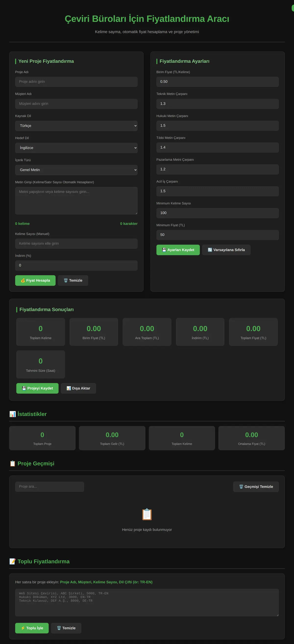Click the '0 kelime' word counter
The height and width of the screenshot is (644, 294).
(x=23, y=223)
